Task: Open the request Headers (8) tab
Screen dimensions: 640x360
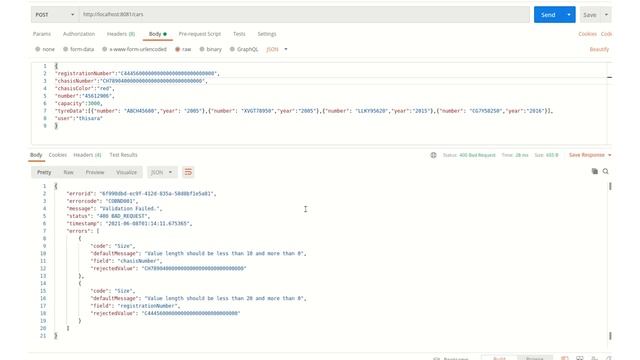Action: coord(121,34)
